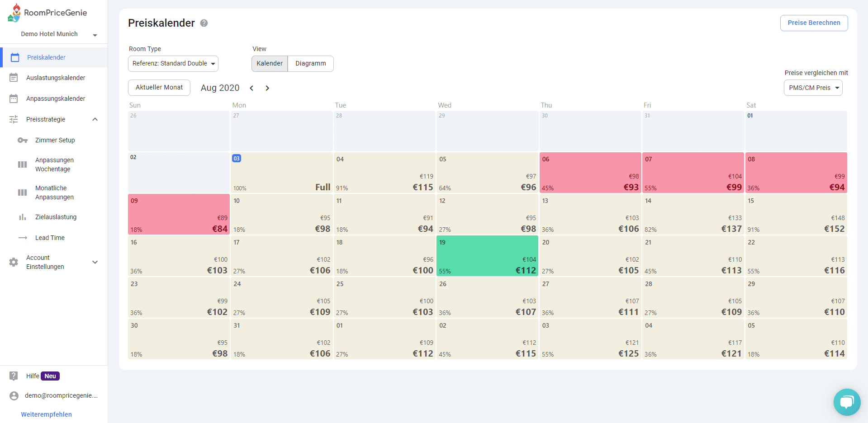The width and height of the screenshot is (868, 423).
Task: Open Anpassungskalender in the sidebar
Action: pos(56,99)
